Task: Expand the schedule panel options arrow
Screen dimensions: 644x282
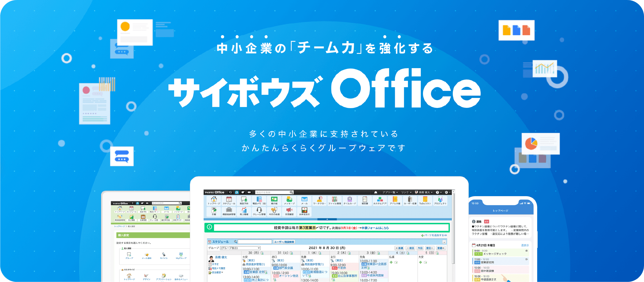Action: pos(444,242)
